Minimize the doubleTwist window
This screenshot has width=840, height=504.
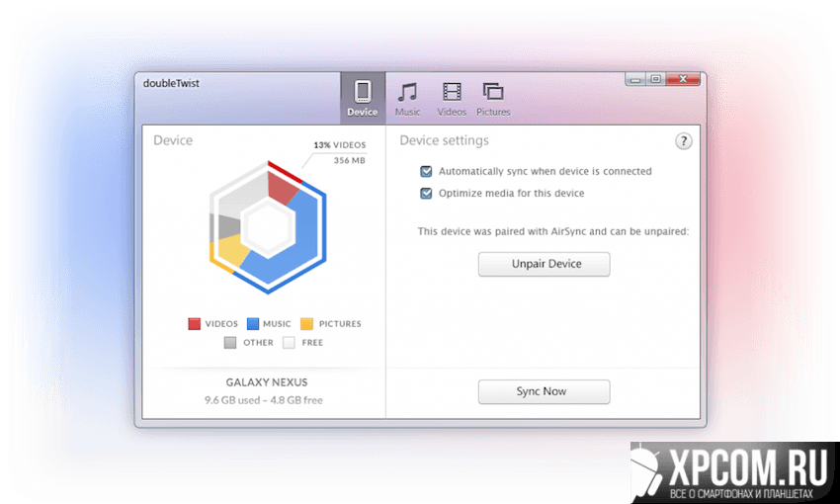click(x=637, y=78)
